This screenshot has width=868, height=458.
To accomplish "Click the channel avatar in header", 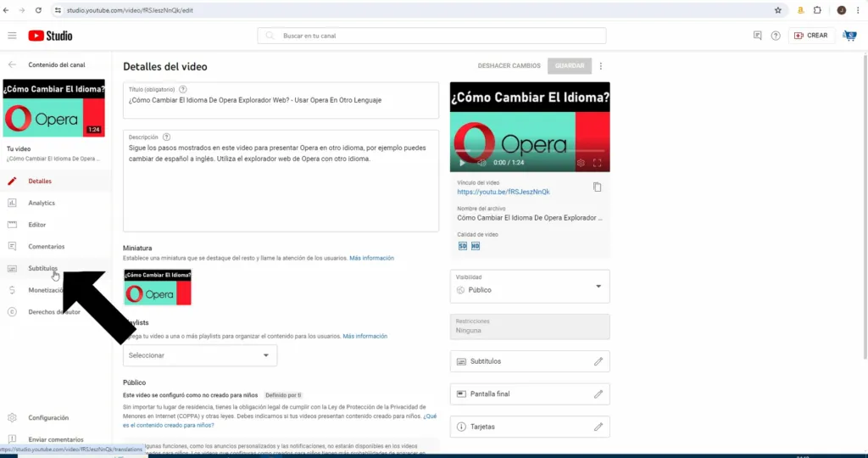I will point(849,36).
